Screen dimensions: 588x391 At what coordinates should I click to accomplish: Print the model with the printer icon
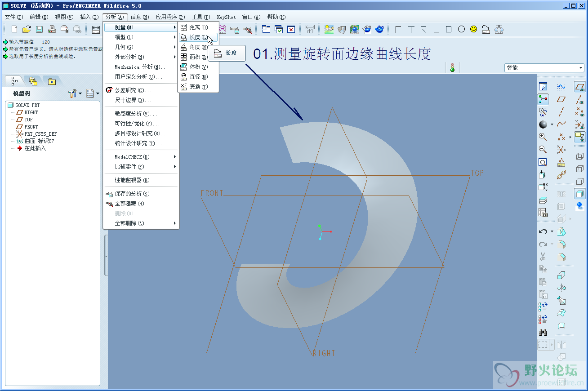[52, 30]
